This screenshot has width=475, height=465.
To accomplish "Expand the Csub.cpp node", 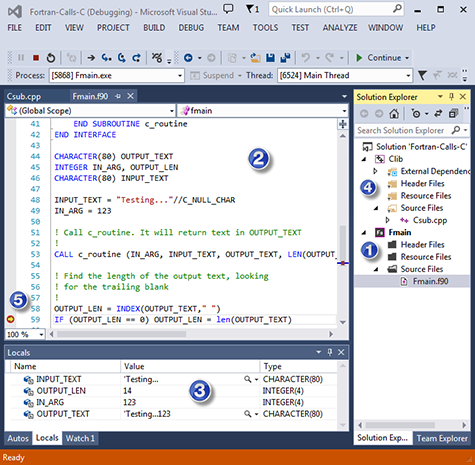I will coord(387,220).
